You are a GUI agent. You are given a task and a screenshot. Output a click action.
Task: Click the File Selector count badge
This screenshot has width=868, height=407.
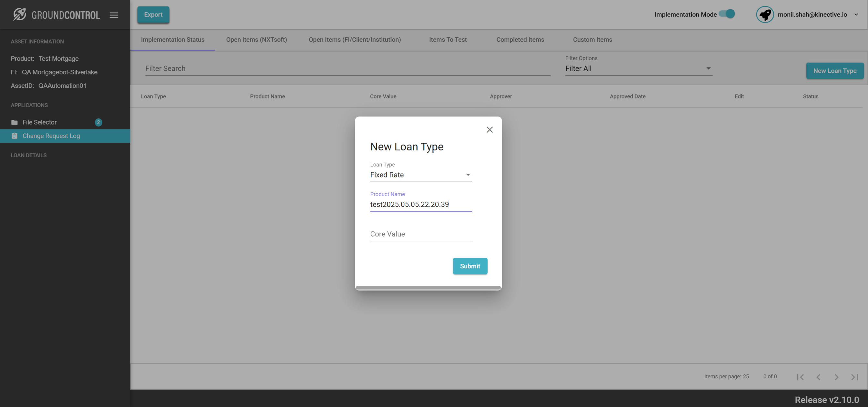tap(98, 122)
